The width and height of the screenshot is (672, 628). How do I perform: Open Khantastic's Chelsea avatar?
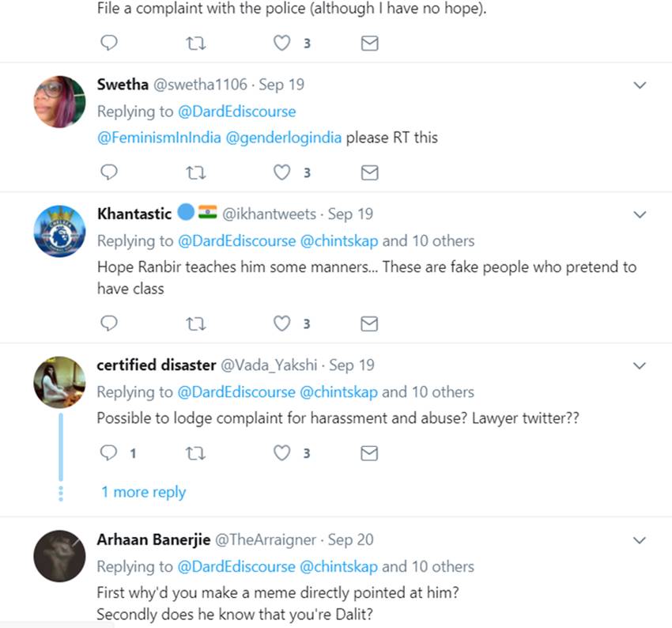pyautogui.click(x=59, y=231)
